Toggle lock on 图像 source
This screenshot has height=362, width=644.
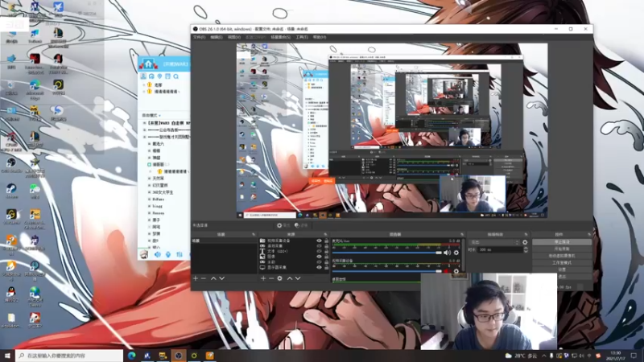point(326,257)
